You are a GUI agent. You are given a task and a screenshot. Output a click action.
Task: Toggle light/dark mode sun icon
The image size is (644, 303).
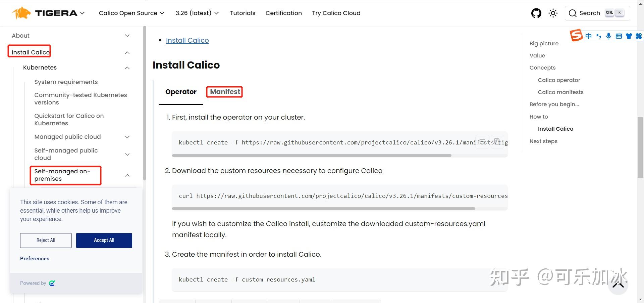click(x=553, y=13)
